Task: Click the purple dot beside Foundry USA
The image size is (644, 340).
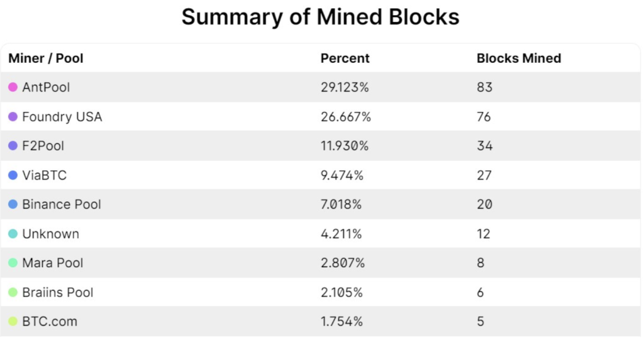Action: pyautogui.click(x=13, y=117)
